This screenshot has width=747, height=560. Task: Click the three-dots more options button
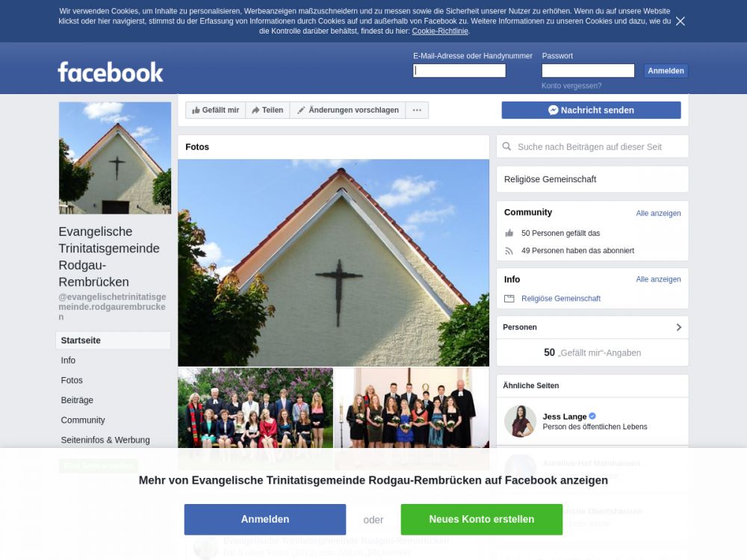pos(417,110)
